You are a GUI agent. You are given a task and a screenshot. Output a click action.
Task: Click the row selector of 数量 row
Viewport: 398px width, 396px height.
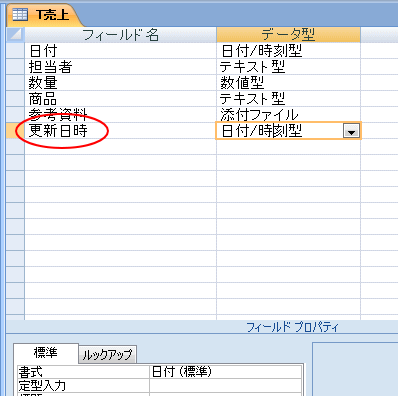pyautogui.click(x=15, y=83)
